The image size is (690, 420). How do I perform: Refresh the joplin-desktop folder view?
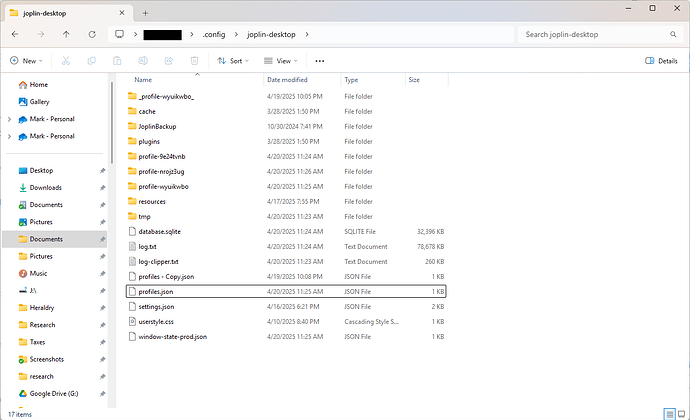92,34
